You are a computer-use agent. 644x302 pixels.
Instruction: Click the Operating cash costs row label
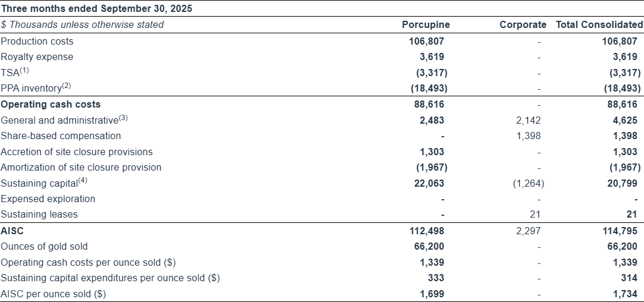pyautogui.click(x=51, y=105)
